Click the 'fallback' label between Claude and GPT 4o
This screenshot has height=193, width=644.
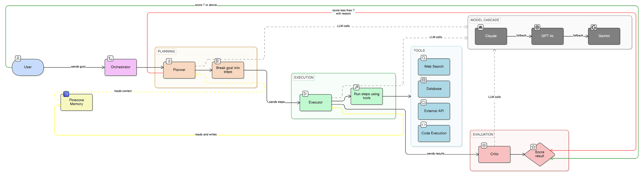pyautogui.click(x=521, y=35)
